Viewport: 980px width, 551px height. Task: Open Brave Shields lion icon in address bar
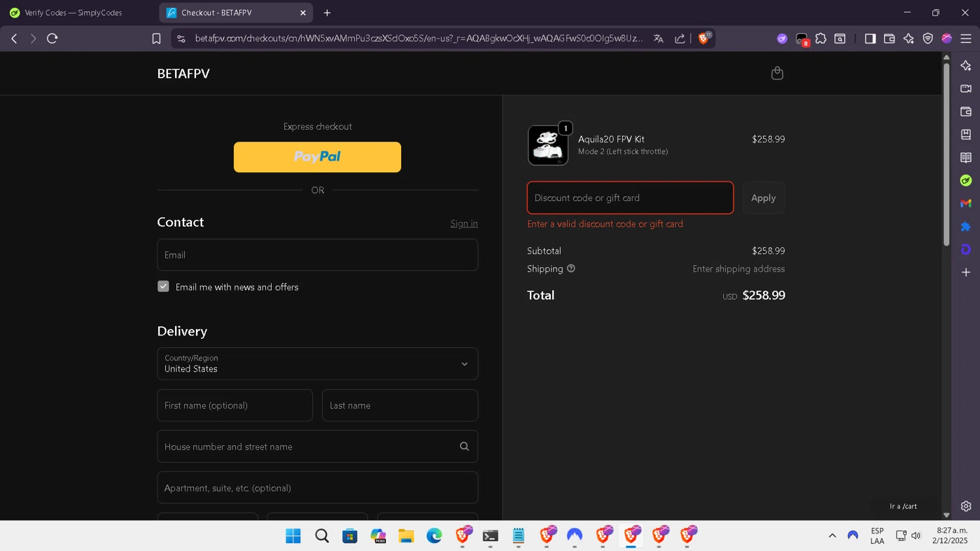[x=704, y=39]
